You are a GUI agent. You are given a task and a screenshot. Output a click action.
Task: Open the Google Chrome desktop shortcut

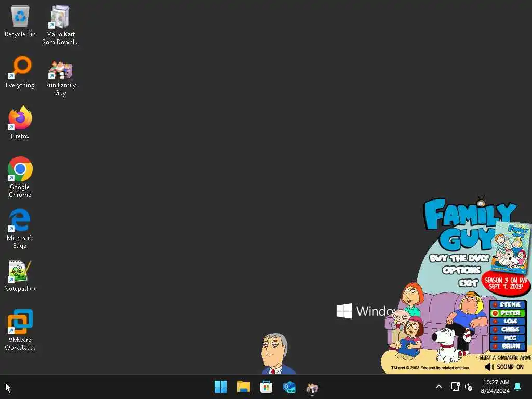[20, 177]
